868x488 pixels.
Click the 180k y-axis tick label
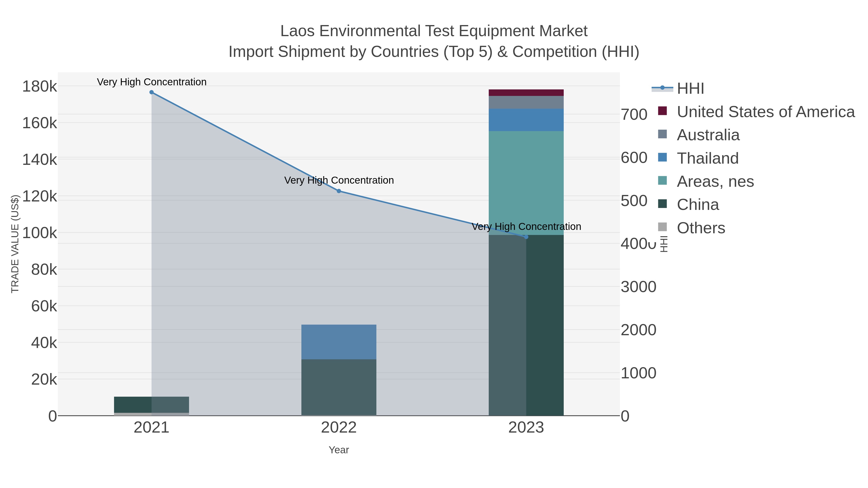40,87
